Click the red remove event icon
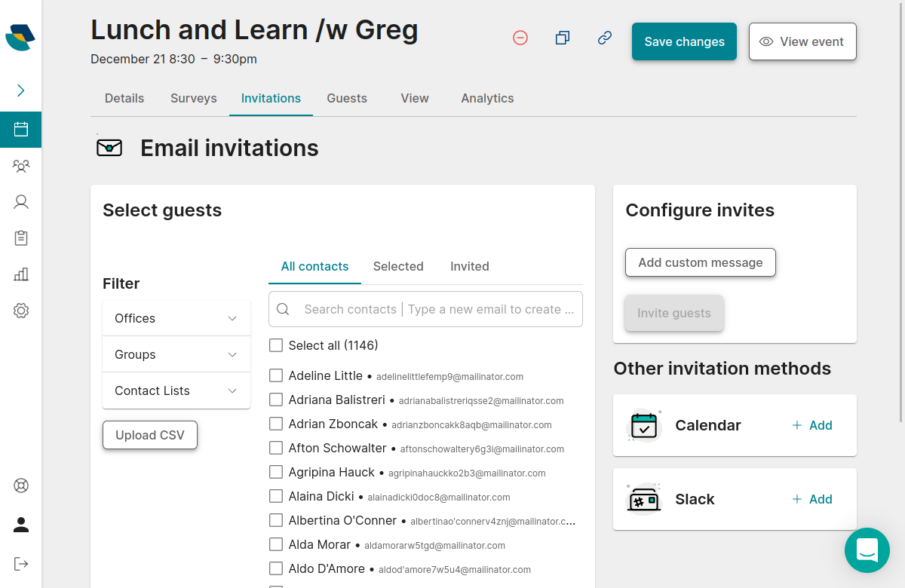Image resolution: width=905 pixels, height=588 pixels. (520, 38)
